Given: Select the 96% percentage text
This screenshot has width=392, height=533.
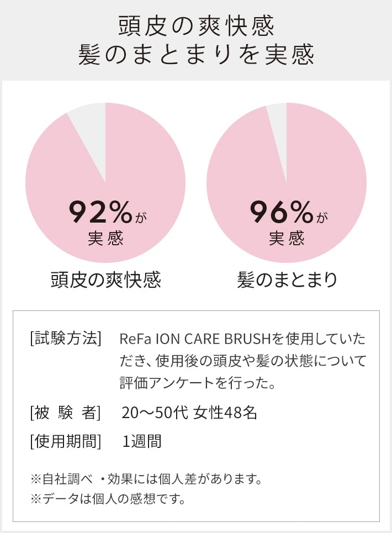Looking at the screenshot, I should [281, 212].
